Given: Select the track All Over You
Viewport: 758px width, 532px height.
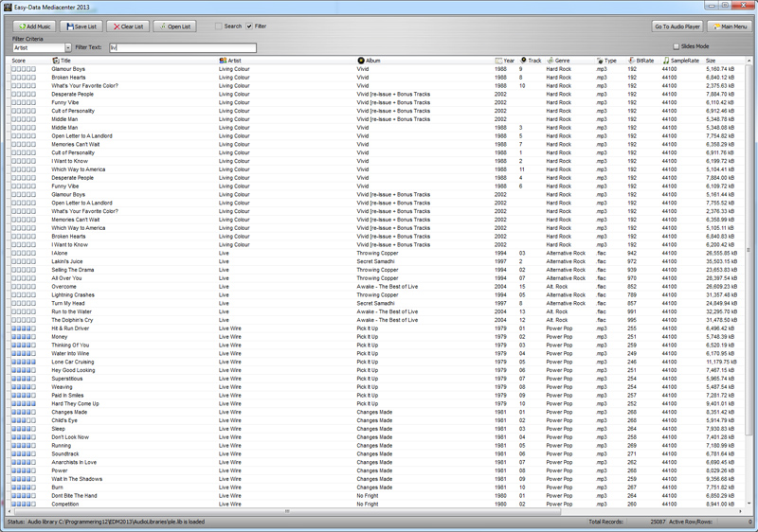Looking at the screenshot, I should [x=66, y=278].
